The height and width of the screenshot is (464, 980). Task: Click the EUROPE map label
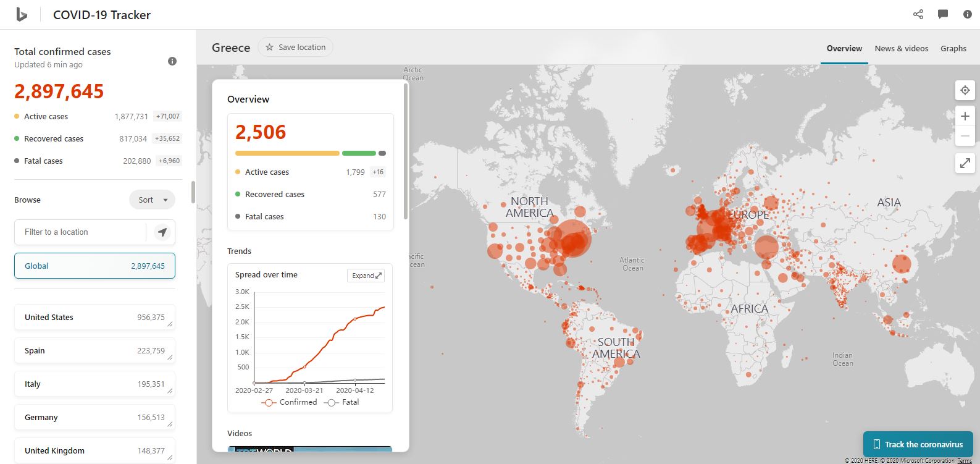coord(748,215)
